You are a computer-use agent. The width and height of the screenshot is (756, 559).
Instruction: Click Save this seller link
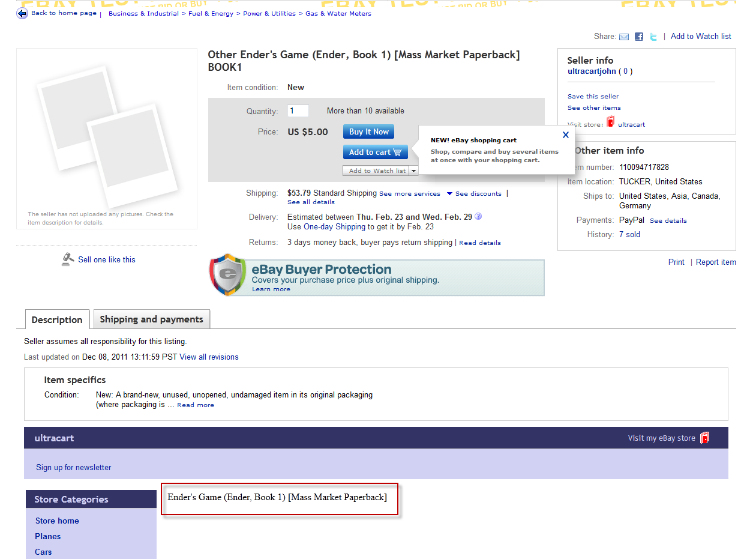[x=593, y=96]
